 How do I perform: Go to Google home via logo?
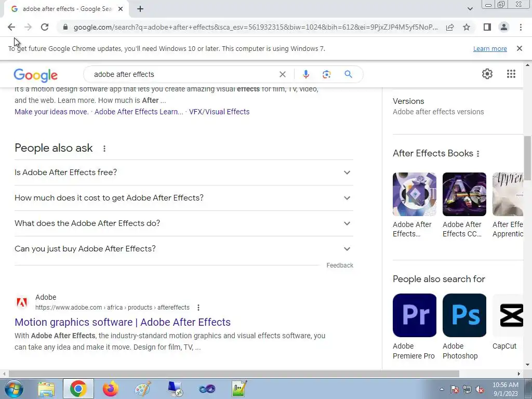[36, 75]
